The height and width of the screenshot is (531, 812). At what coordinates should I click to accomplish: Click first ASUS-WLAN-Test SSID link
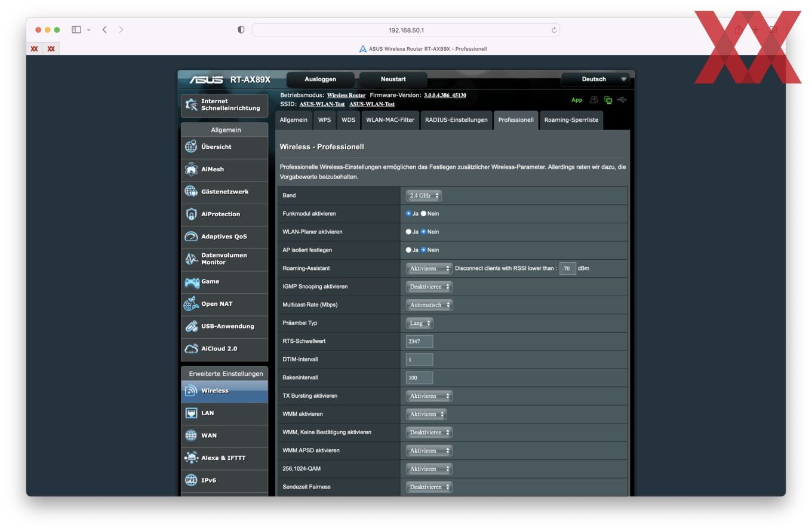point(322,104)
